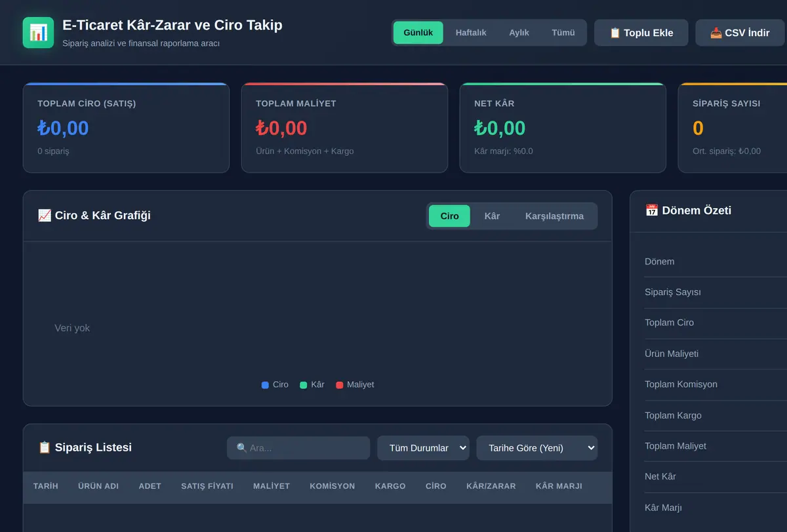Click the Sipariş Sayısı card value 0

(x=698, y=128)
